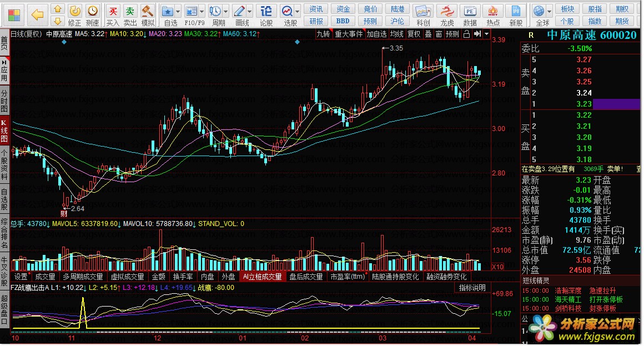The width and height of the screenshot is (644, 346).
Task: Click 加自选 to add to favorites
Action: click(x=376, y=34)
